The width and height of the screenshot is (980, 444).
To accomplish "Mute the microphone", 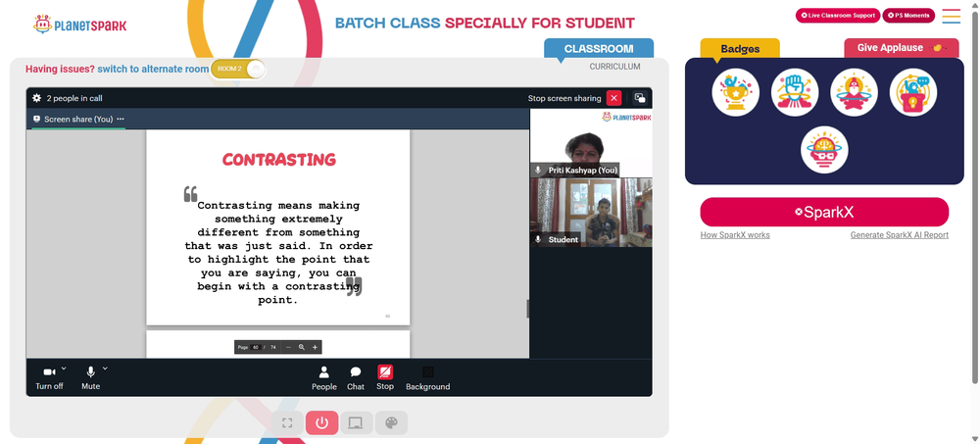I will (90, 377).
